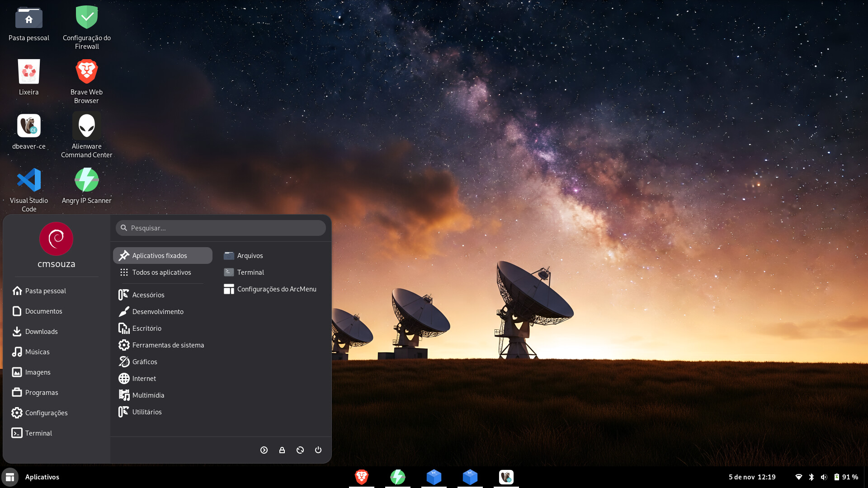
Task: Select Todos os aplicativos
Action: point(161,272)
